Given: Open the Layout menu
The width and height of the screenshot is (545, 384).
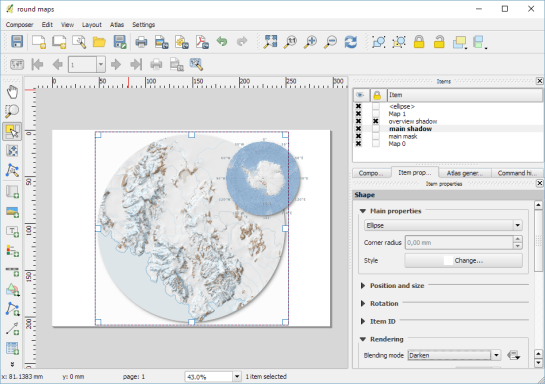Looking at the screenshot, I should click(x=92, y=25).
